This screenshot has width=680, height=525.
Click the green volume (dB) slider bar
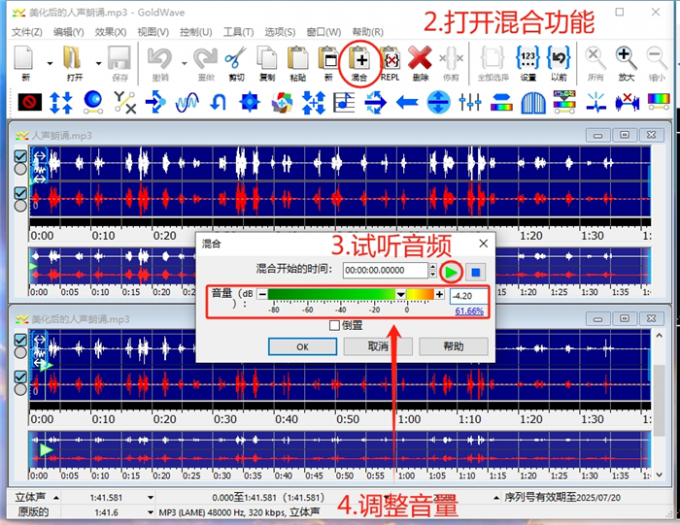350,294
